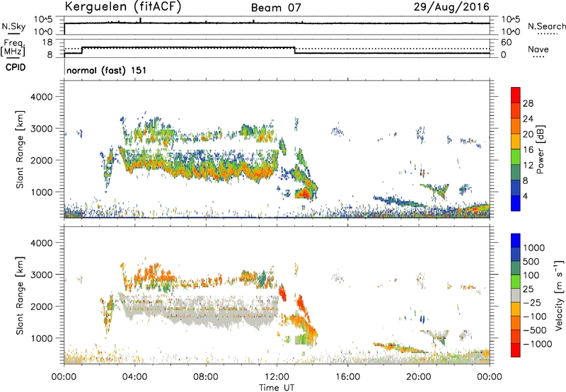The image size is (566, 392).
Task: Click the 'Velocity [m s⁻¹]' colorbar label
Action: [x=558, y=295]
